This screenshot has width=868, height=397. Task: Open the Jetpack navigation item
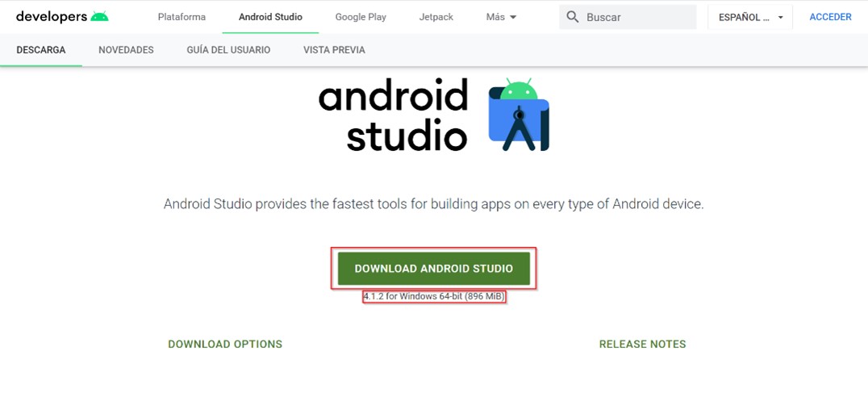[x=436, y=17]
